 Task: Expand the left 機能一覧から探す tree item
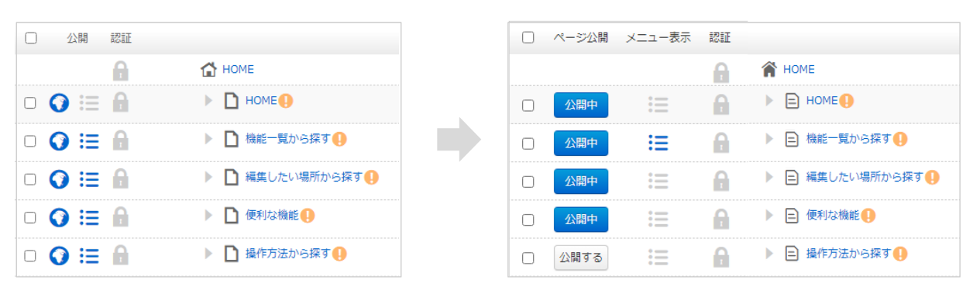click(x=208, y=140)
